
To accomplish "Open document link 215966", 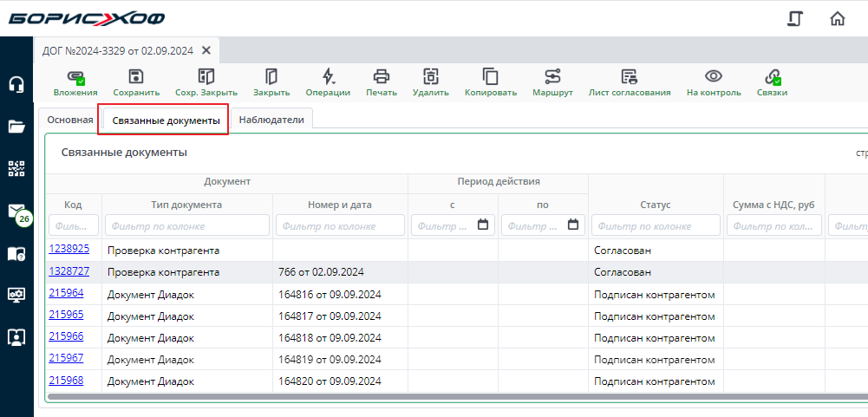I will [x=66, y=336].
